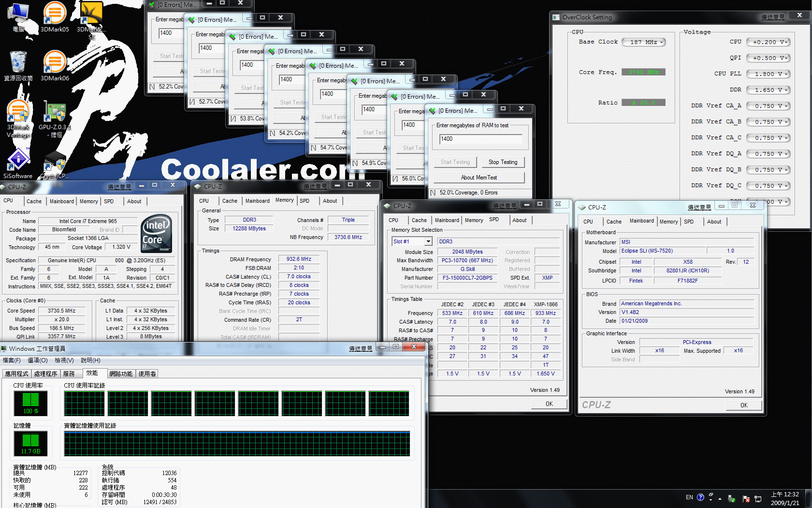Switch to Cache tab in the leftmost CPU-Z window
812x508 pixels.
tap(34, 201)
